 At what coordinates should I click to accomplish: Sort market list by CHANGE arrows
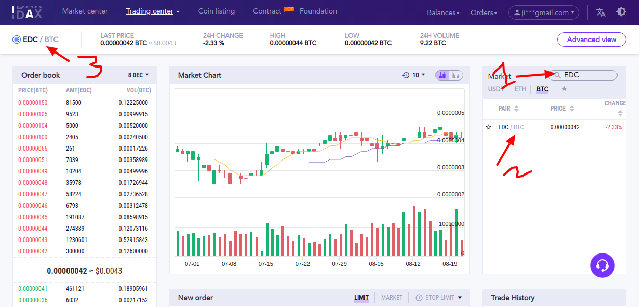point(620,113)
